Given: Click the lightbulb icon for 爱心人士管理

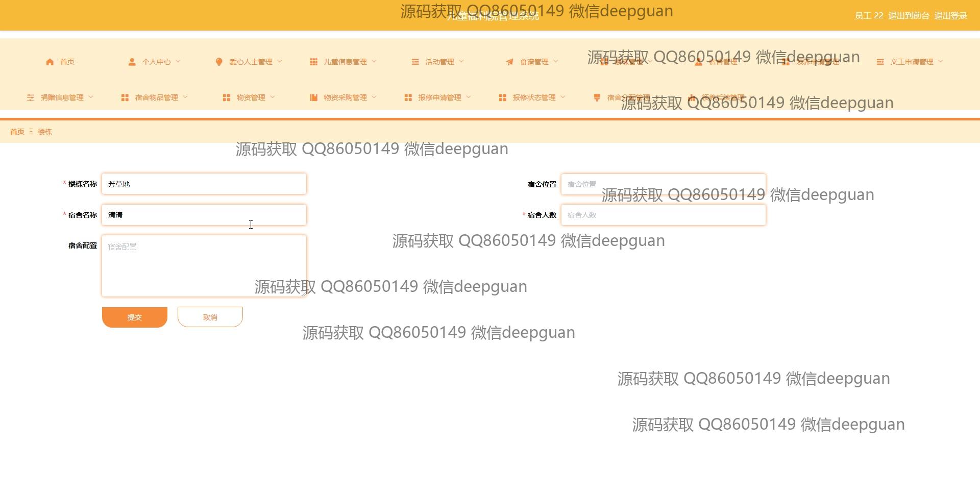Looking at the screenshot, I should (219, 62).
